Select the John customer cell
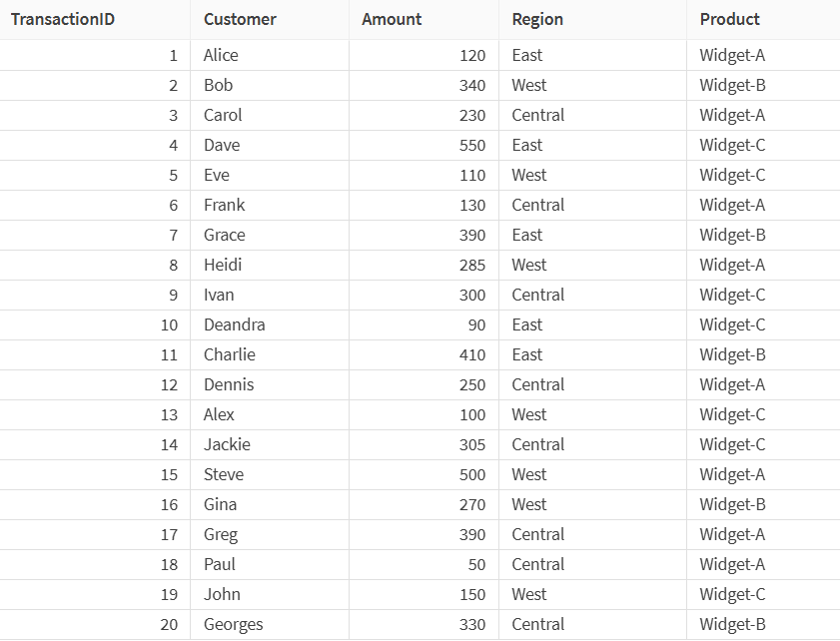This screenshot has width=840, height=641. pos(222,594)
